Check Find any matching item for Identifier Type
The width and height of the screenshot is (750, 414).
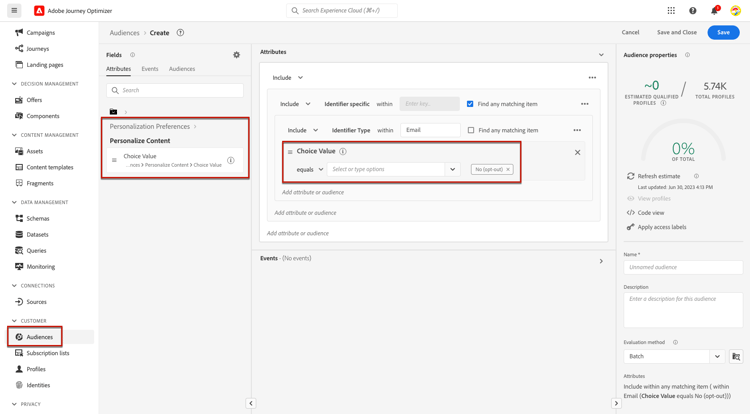[471, 130]
